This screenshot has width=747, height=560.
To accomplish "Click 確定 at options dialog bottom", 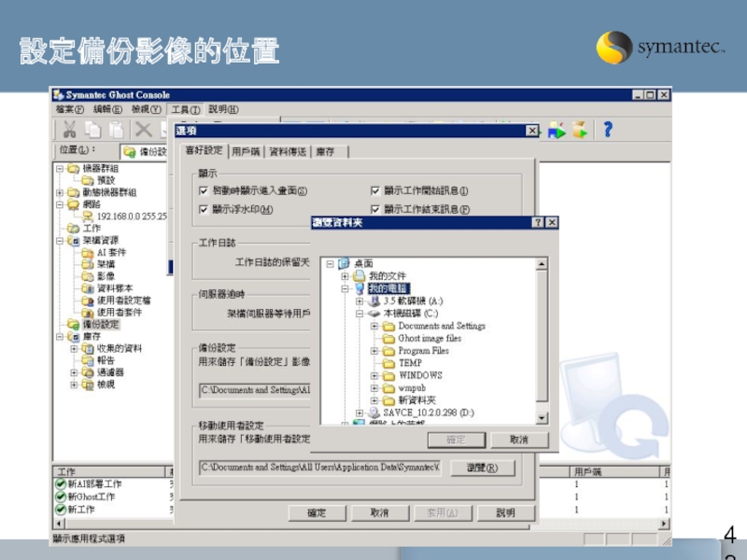I will click(x=317, y=512).
